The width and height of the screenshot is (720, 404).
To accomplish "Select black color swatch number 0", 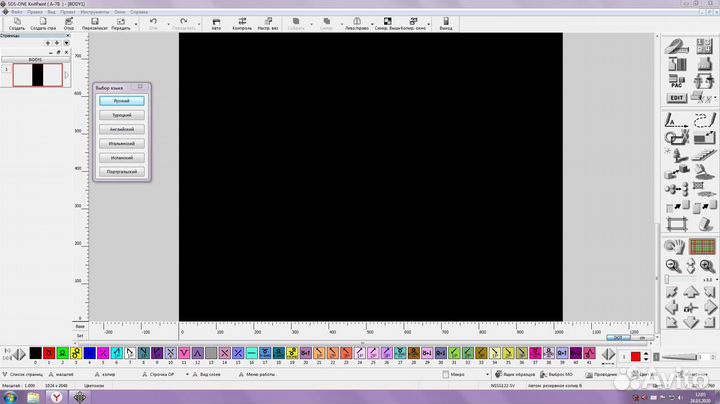I will pos(35,353).
